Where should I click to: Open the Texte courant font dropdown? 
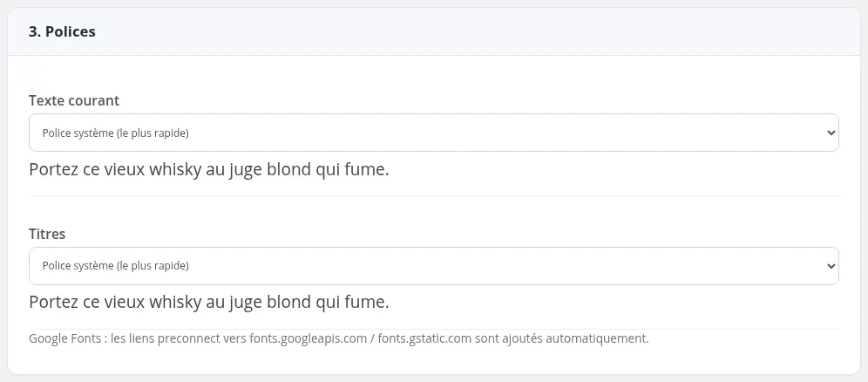click(x=433, y=133)
